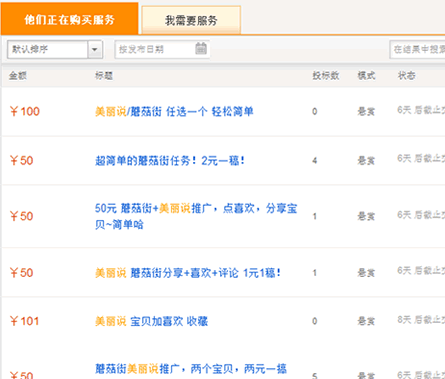Open task 蘑菇街美丽说推广，两个宝贝，两元一稿
This screenshot has width=445, height=379.
[191, 369]
